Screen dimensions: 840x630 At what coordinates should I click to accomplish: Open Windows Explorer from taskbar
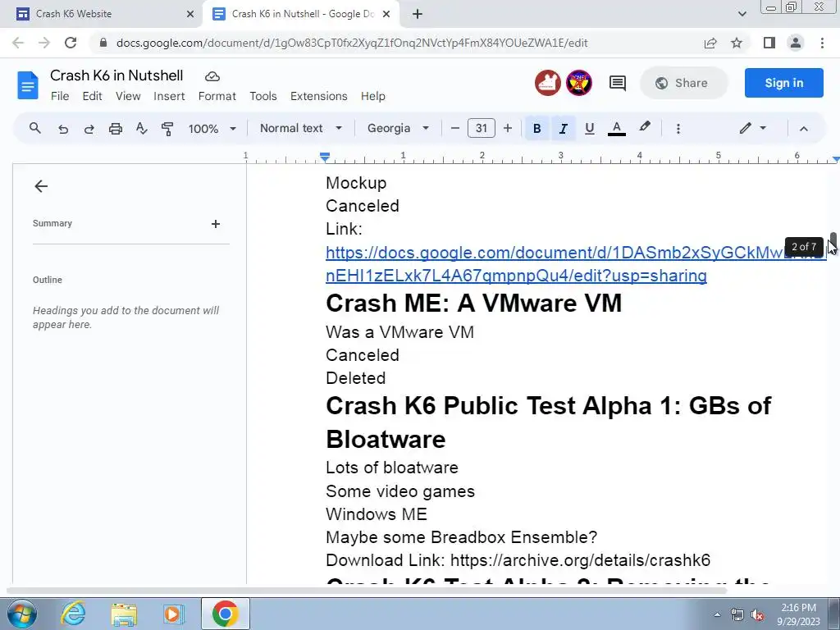pos(124,614)
